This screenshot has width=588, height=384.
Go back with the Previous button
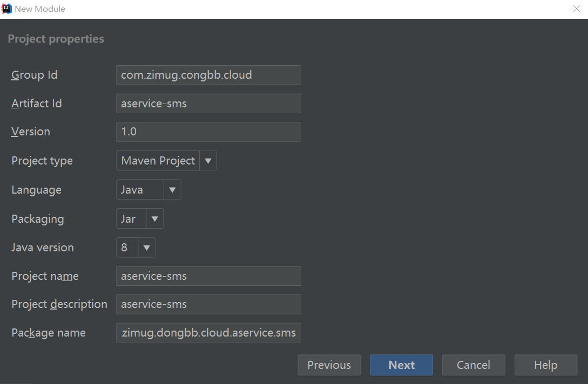click(329, 365)
